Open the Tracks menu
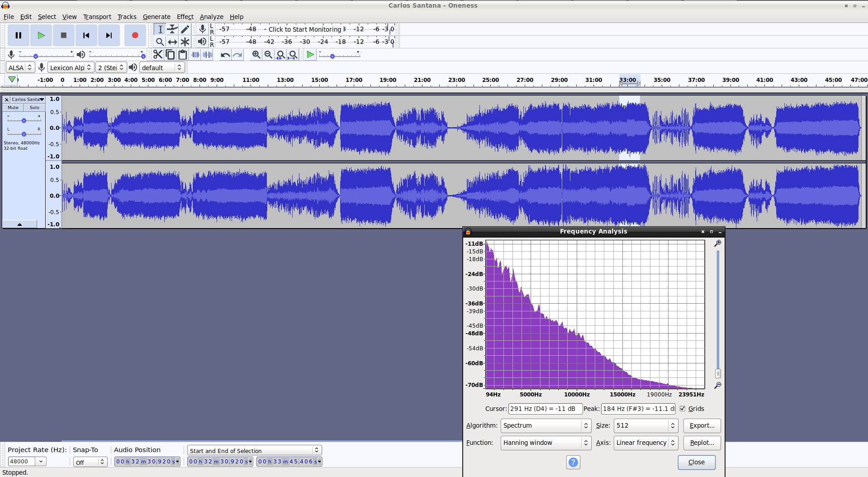The height and width of the screenshot is (477, 868). [x=127, y=17]
